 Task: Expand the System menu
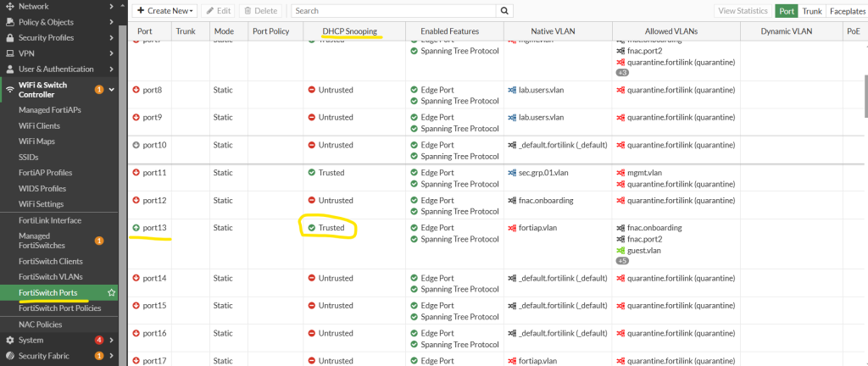tap(111, 340)
